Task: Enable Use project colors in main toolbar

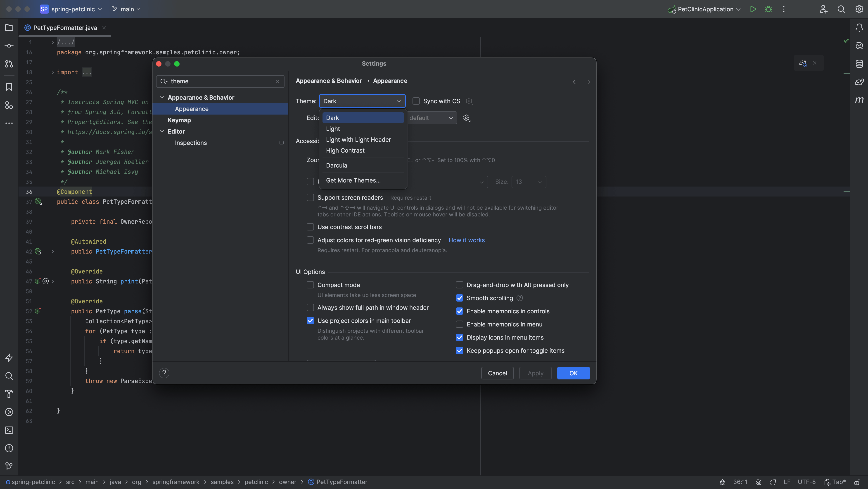Action: point(311,321)
